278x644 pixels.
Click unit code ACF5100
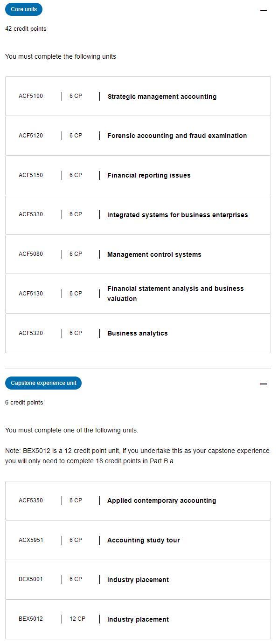click(x=31, y=96)
